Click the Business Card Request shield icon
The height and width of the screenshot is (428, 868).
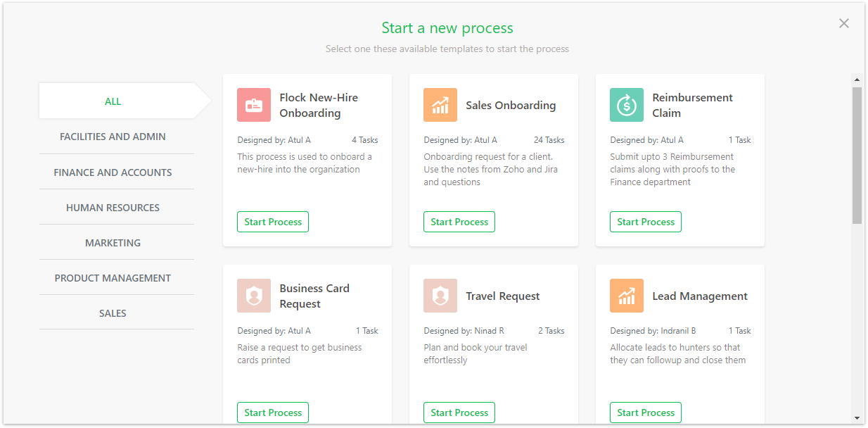tap(254, 296)
